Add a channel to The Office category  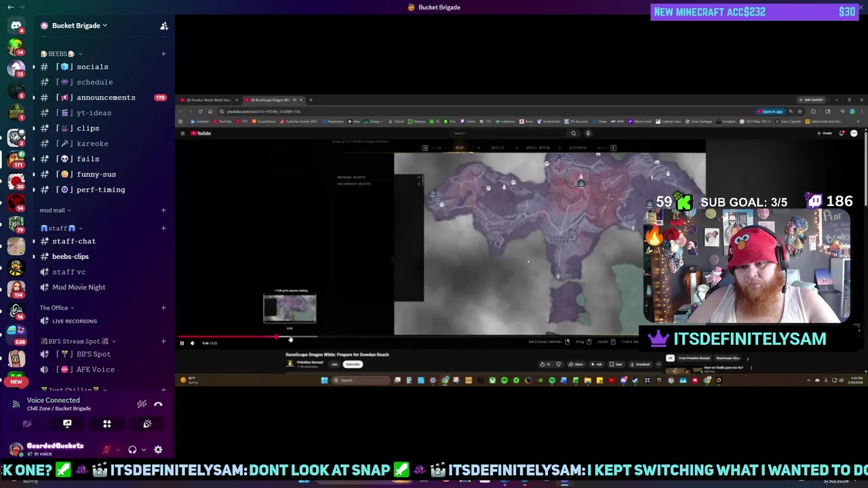163,308
